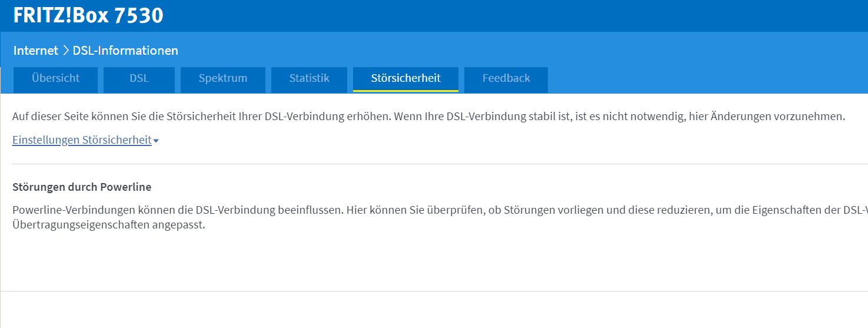Click the intro sentence about Störsicherheit
868x328 pixels.
coord(428,117)
